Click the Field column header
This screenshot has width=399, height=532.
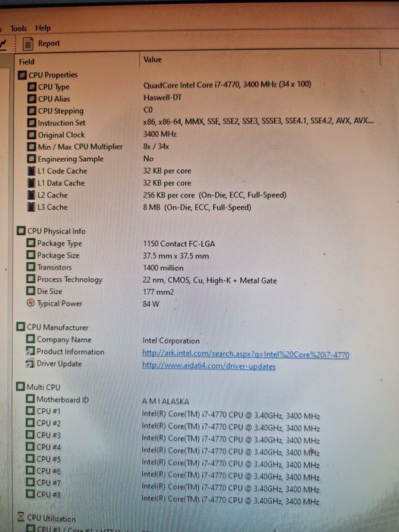tap(27, 62)
